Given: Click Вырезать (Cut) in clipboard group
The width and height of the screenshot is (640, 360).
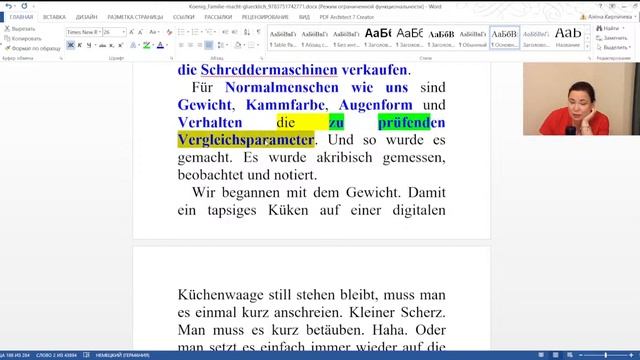Looking at the screenshot, I should 20,29.
